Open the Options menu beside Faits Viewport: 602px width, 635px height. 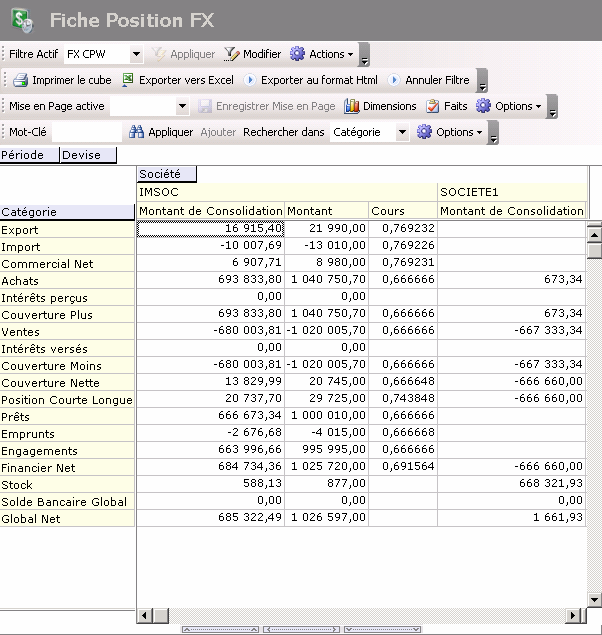point(508,106)
